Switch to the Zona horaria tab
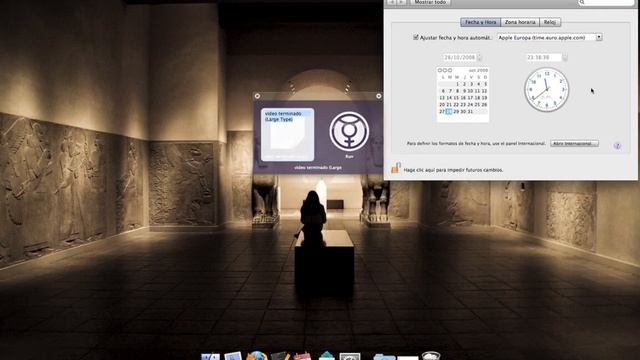 point(520,22)
